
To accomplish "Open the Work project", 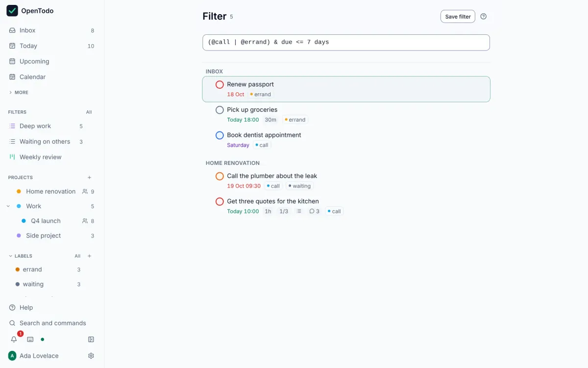I will 33,206.
